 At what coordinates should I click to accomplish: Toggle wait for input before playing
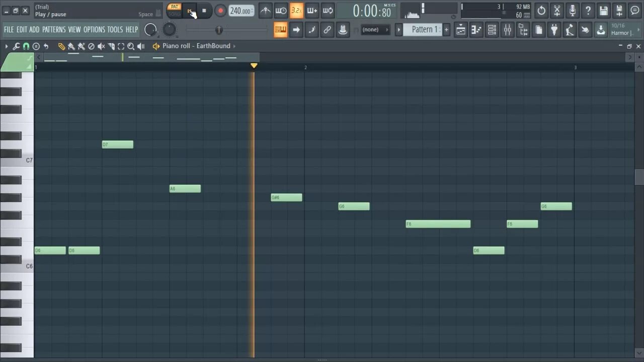tap(281, 10)
